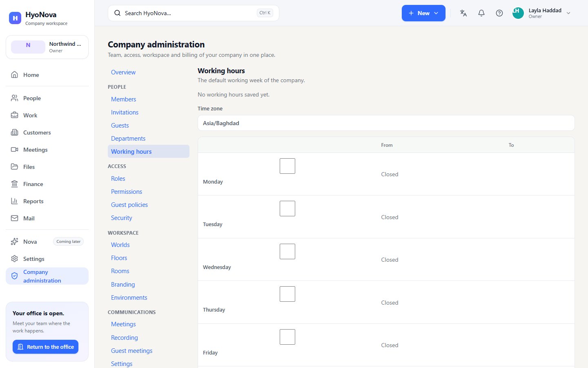Open the language translation icon
Image resolution: width=588 pixels, height=368 pixels.
click(x=463, y=13)
